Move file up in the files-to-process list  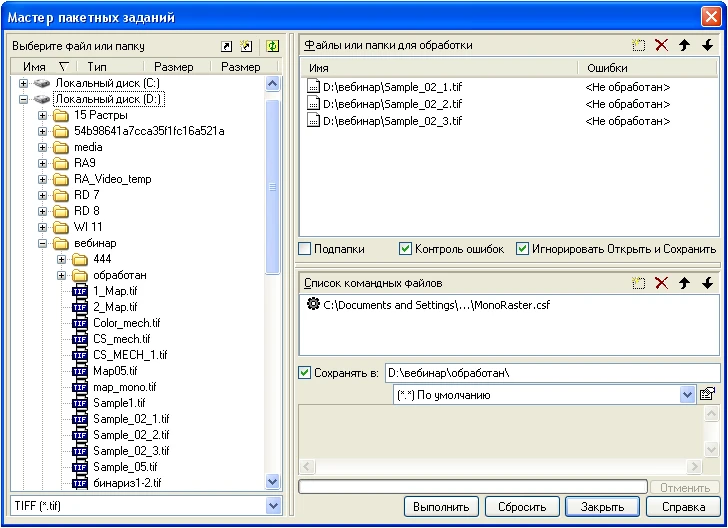685,45
